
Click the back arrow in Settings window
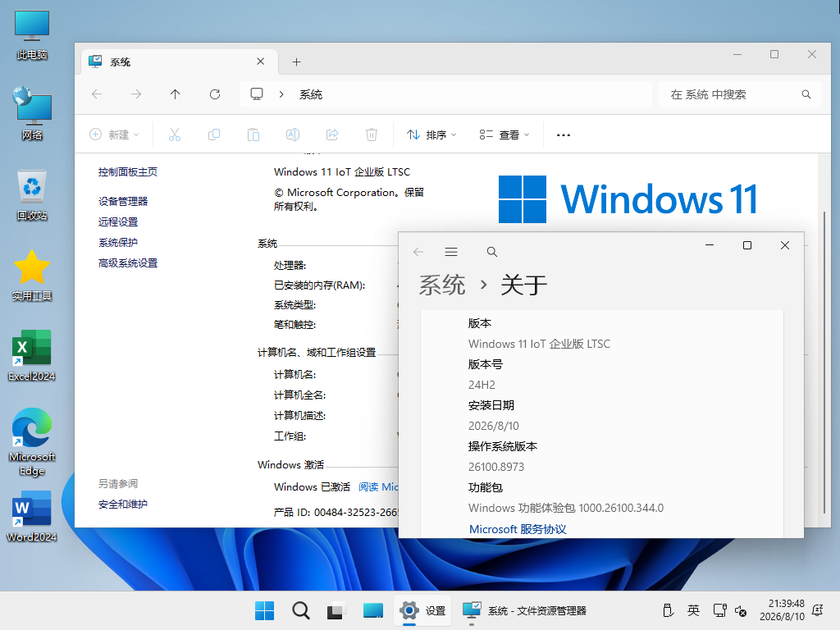(x=418, y=252)
